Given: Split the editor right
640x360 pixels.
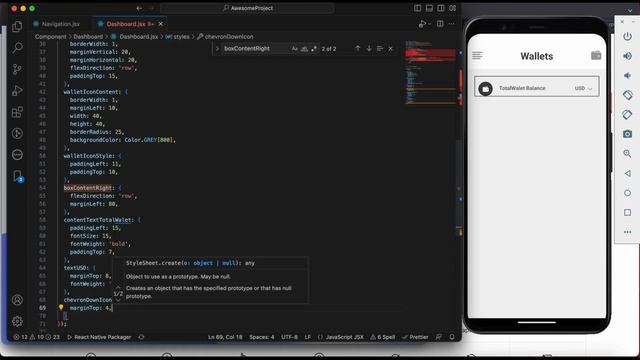Looking at the screenshot, I should tap(440, 24).
